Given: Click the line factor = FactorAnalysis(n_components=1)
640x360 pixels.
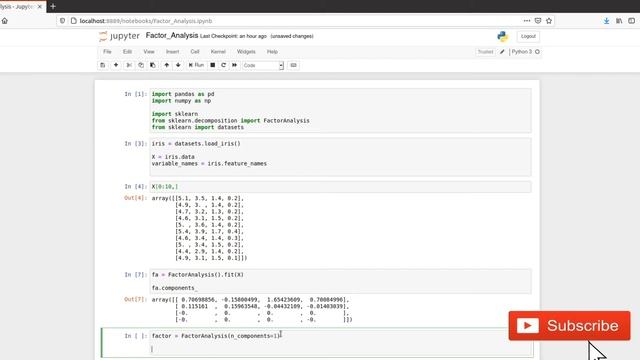Looking at the screenshot, I should (x=216, y=336).
